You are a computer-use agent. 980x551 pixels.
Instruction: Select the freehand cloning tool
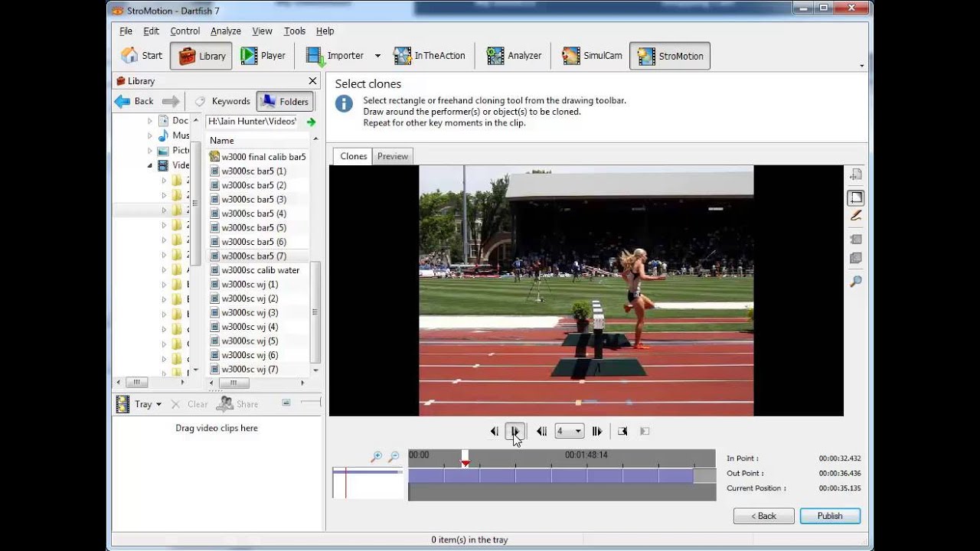pyautogui.click(x=856, y=217)
